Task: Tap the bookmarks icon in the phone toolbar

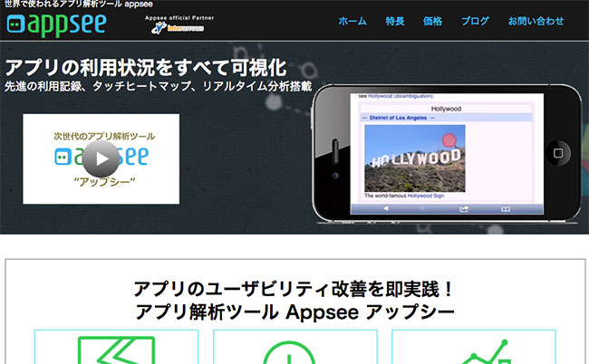Action: [506, 209]
